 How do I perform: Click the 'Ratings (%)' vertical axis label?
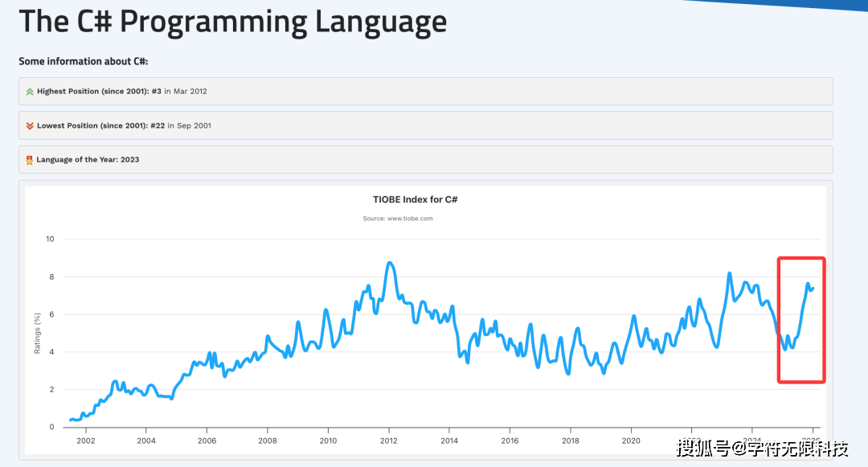pos(37,332)
